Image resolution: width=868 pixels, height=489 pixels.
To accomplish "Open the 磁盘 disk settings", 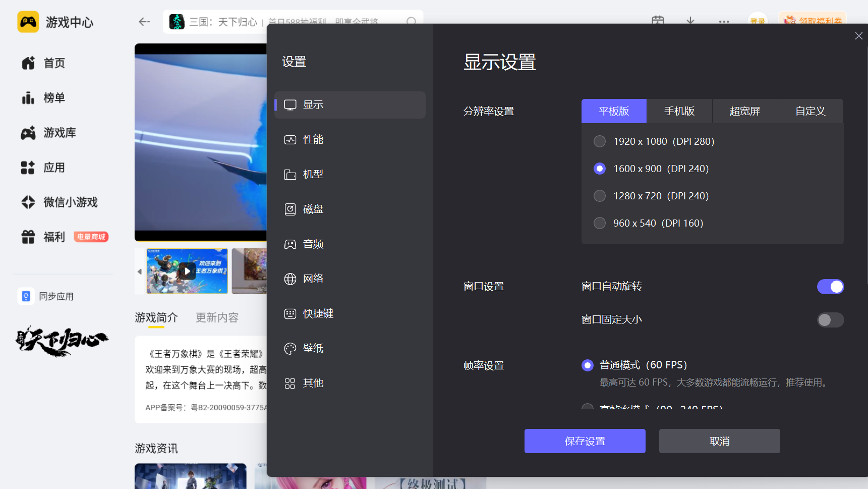I will pos(313,209).
